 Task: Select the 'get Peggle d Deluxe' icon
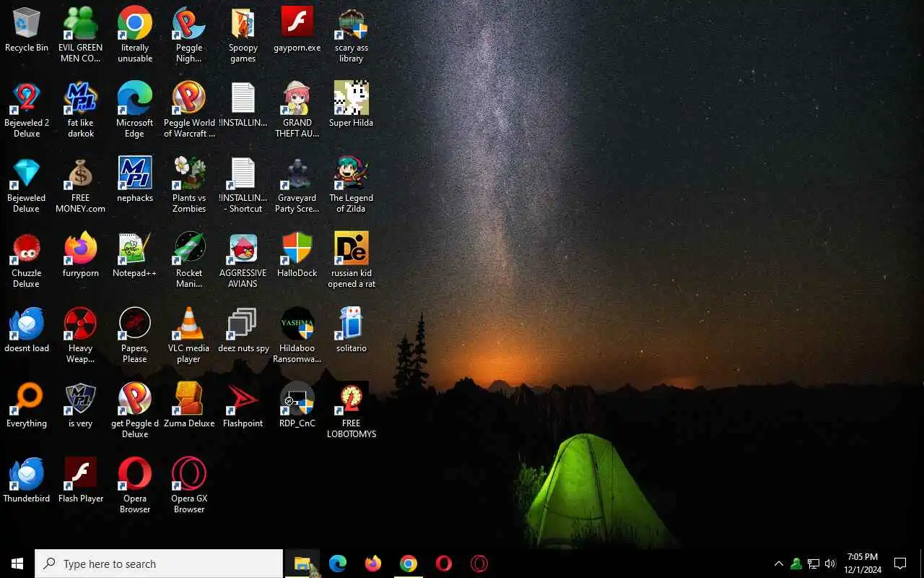click(x=135, y=410)
